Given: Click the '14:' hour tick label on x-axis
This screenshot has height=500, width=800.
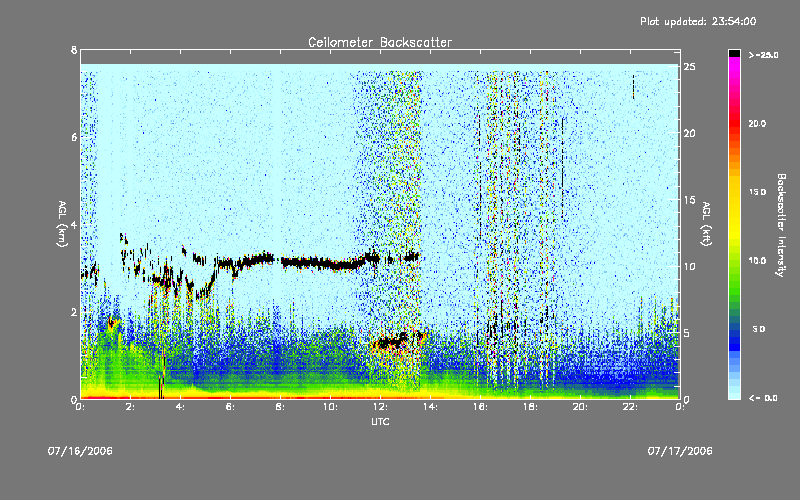Looking at the screenshot, I should (430, 407).
